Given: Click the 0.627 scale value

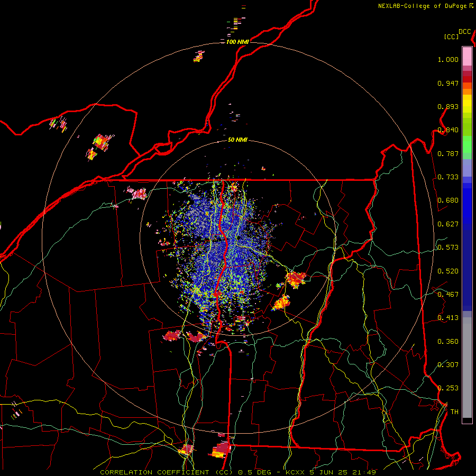Looking at the screenshot, I should coord(448,224).
